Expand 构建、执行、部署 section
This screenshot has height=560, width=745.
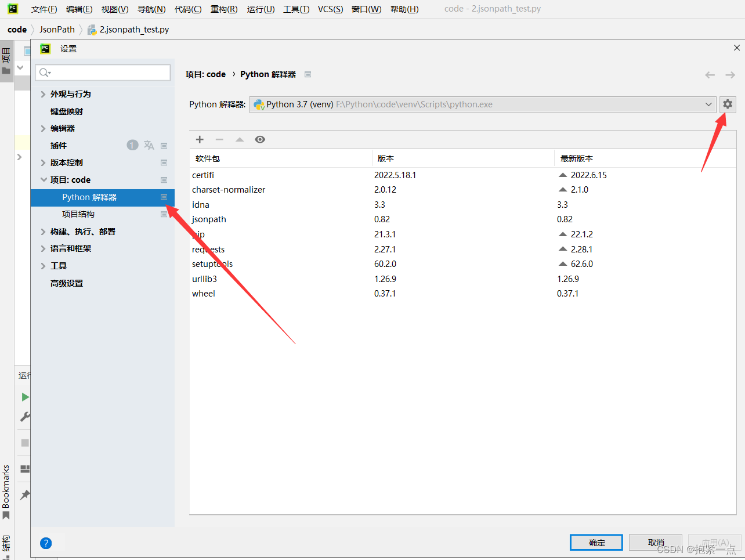[x=43, y=232]
